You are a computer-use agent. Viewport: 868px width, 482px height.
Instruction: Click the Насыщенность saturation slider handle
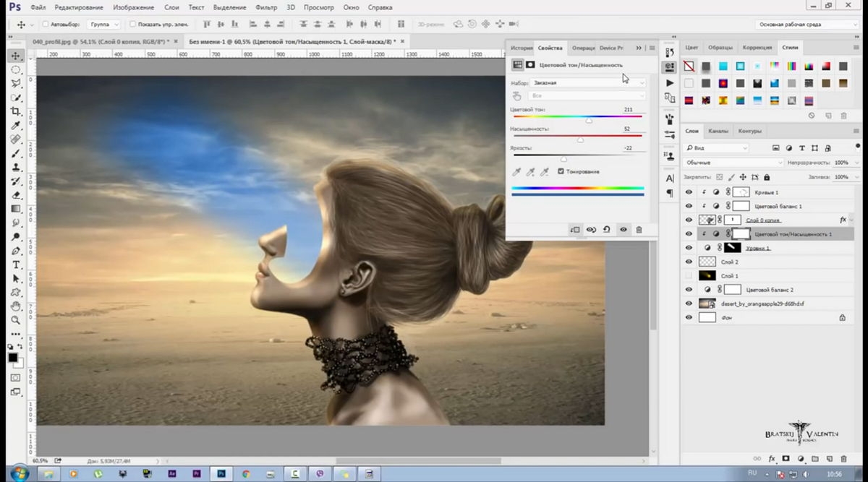pos(580,139)
